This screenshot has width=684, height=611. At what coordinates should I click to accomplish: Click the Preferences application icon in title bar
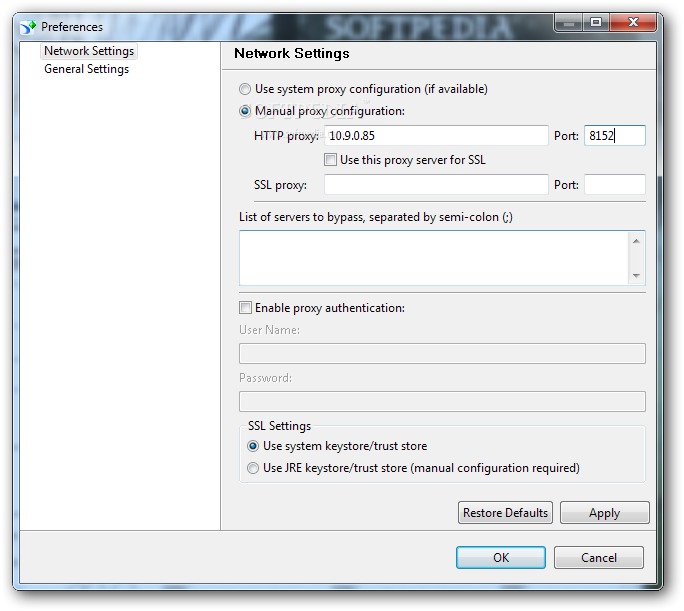[x=28, y=27]
